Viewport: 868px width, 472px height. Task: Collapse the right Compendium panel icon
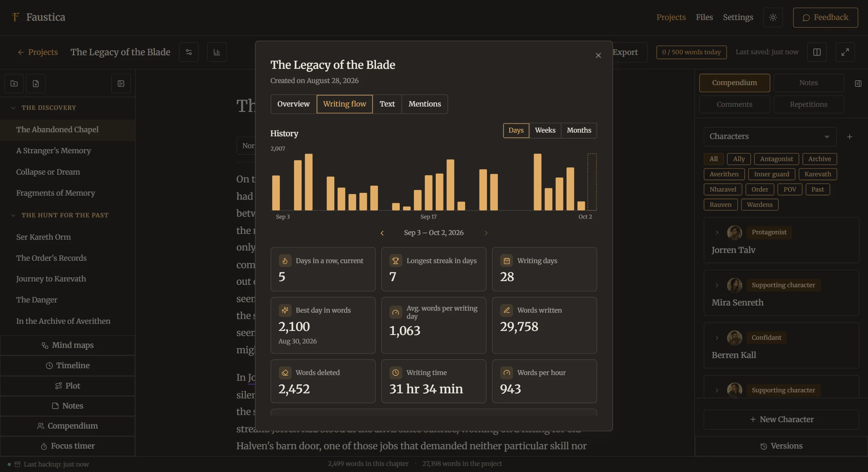(x=858, y=83)
